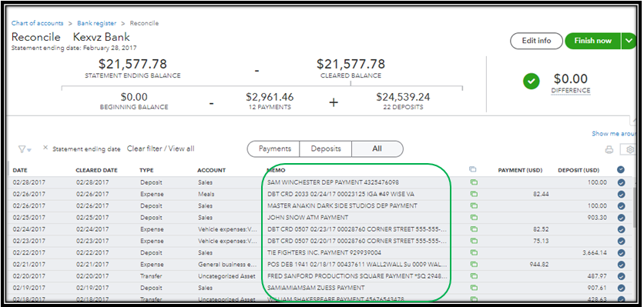The image size is (644, 307).
Task: Go to Bank register breadcrumb link
Action: (96, 23)
